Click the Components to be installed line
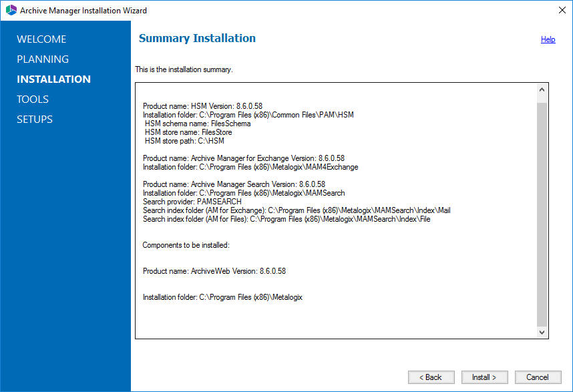 pyautogui.click(x=186, y=245)
